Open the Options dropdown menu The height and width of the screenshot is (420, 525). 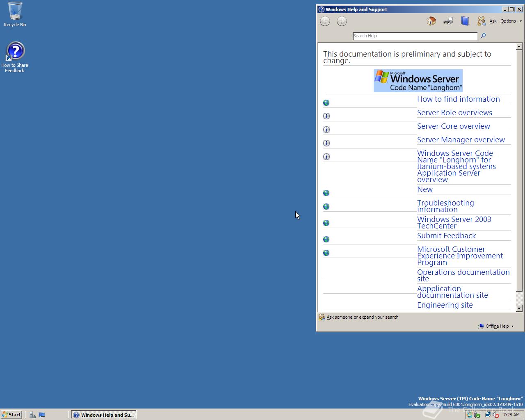[x=511, y=21]
